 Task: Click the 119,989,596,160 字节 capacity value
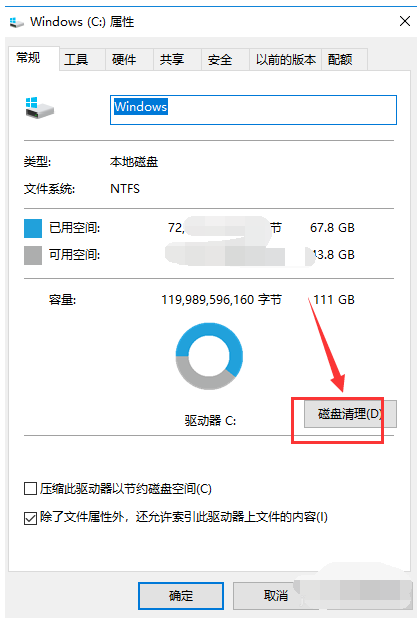[221, 299]
